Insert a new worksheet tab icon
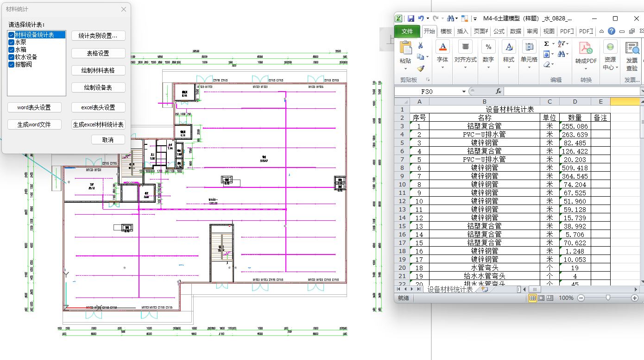Screen dimensions: 644x360 (485, 289)
